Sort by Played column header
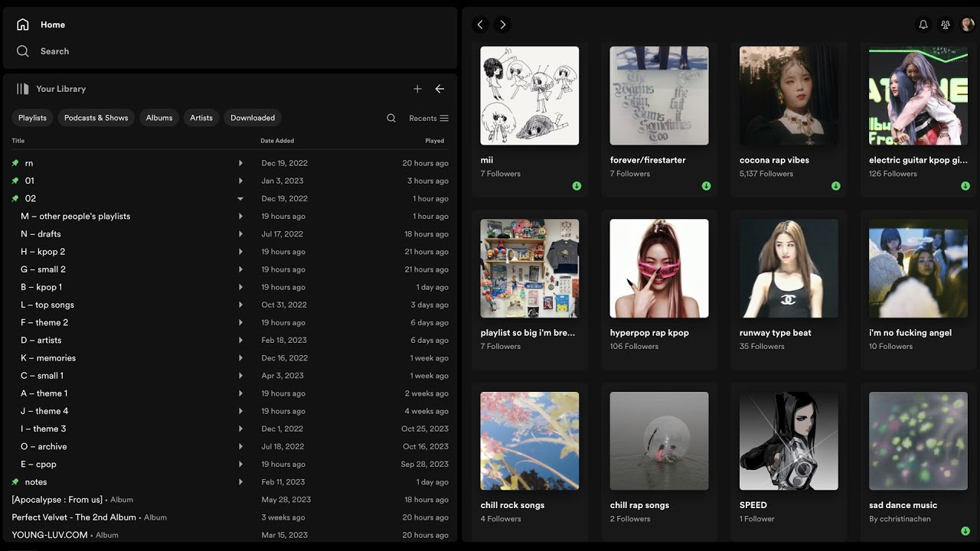The height and width of the screenshot is (551, 980). click(435, 141)
